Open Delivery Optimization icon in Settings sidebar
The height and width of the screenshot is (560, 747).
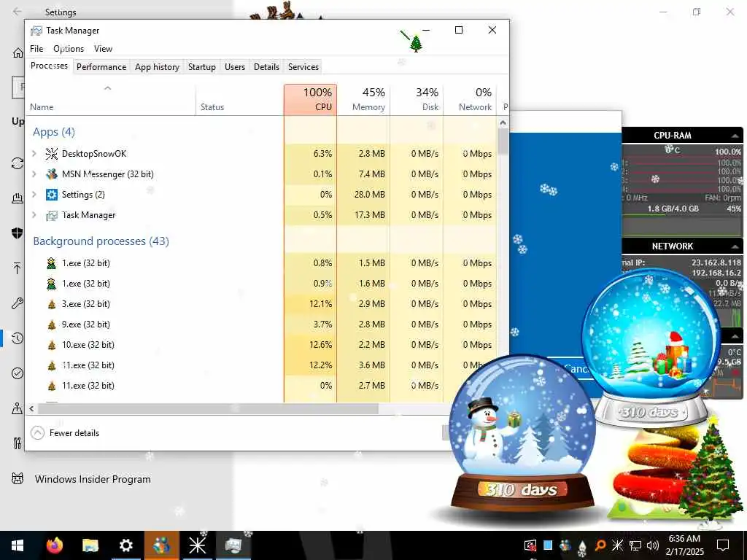[18, 198]
